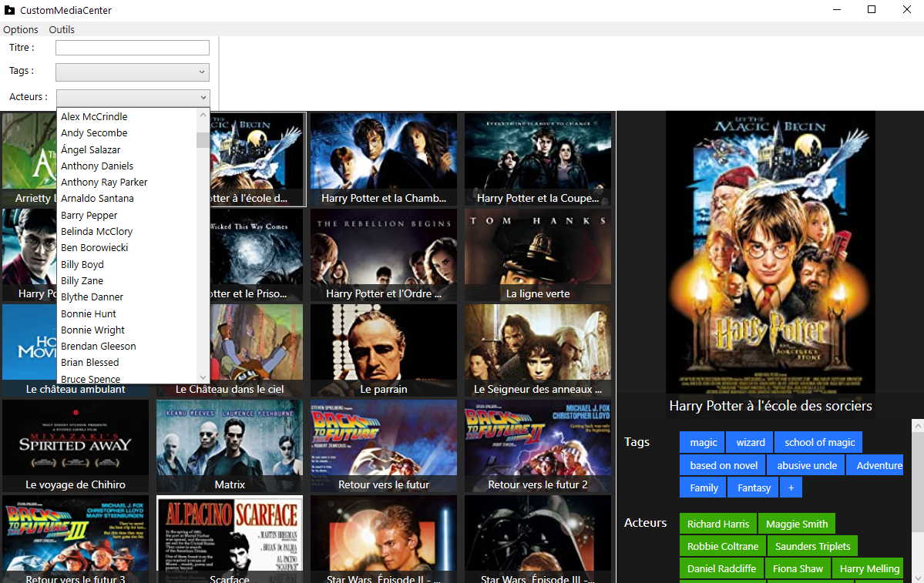Select the Saunders Triplets actor button
This screenshot has height=583, width=924.
point(812,546)
